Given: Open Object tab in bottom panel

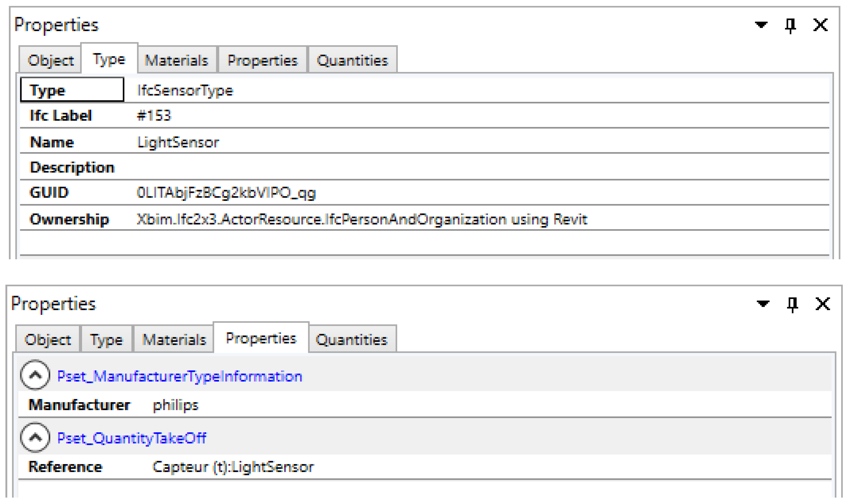Looking at the screenshot, I should pos(48,340).
